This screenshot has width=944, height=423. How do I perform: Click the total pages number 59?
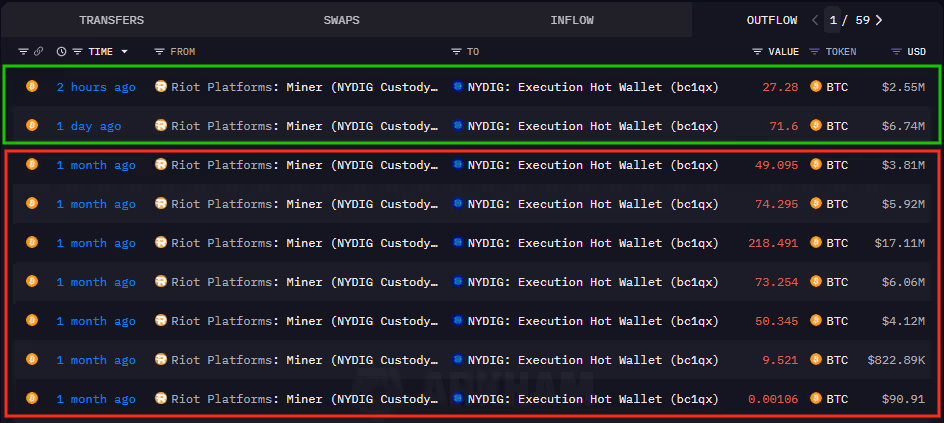[863, 20]
